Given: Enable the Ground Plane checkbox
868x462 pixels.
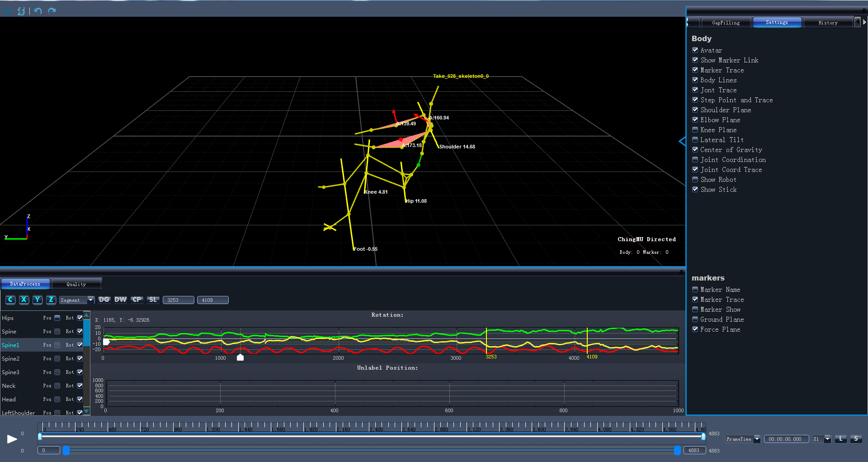Looking at the screenshot, I should pos(695,319).
